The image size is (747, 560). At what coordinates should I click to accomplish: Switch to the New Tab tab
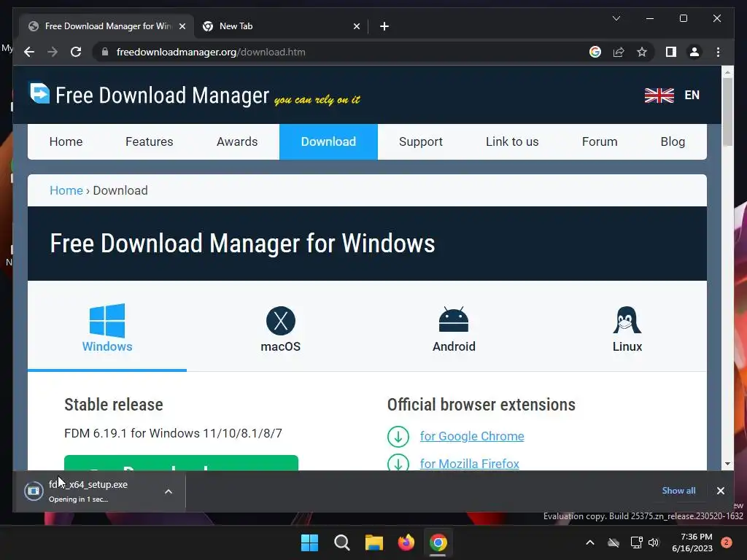(x=281, y=26)
